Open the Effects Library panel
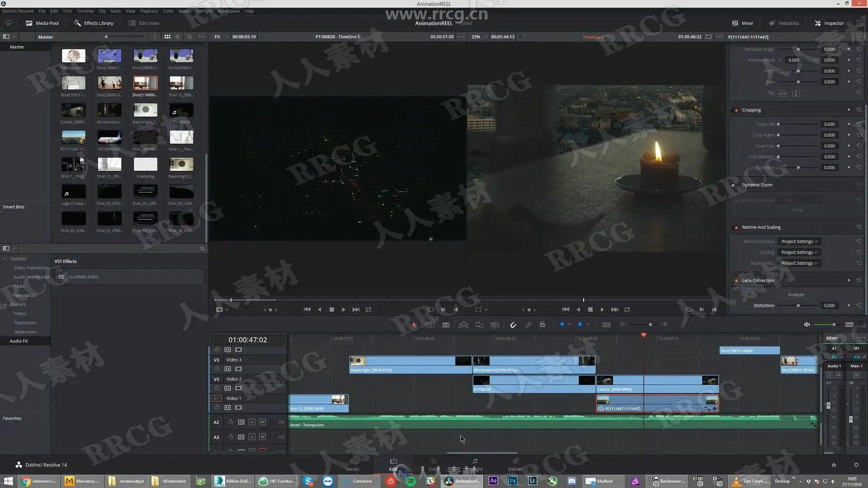The image size is (868, 488). (x=94, y=23)
